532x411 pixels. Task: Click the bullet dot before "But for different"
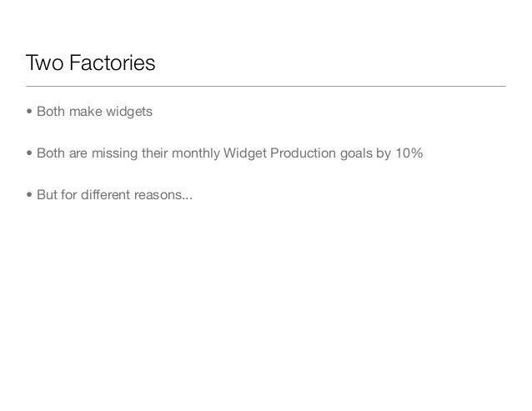pos(30,197)
